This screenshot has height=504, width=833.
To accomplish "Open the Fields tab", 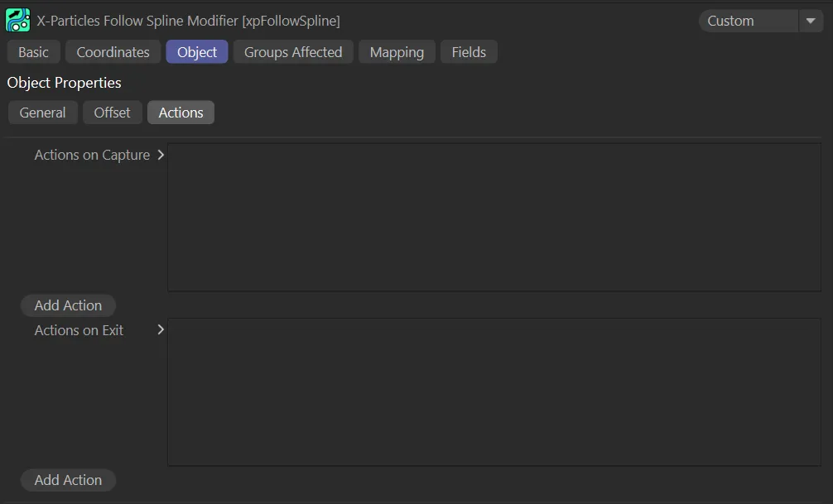I will 469,52.
